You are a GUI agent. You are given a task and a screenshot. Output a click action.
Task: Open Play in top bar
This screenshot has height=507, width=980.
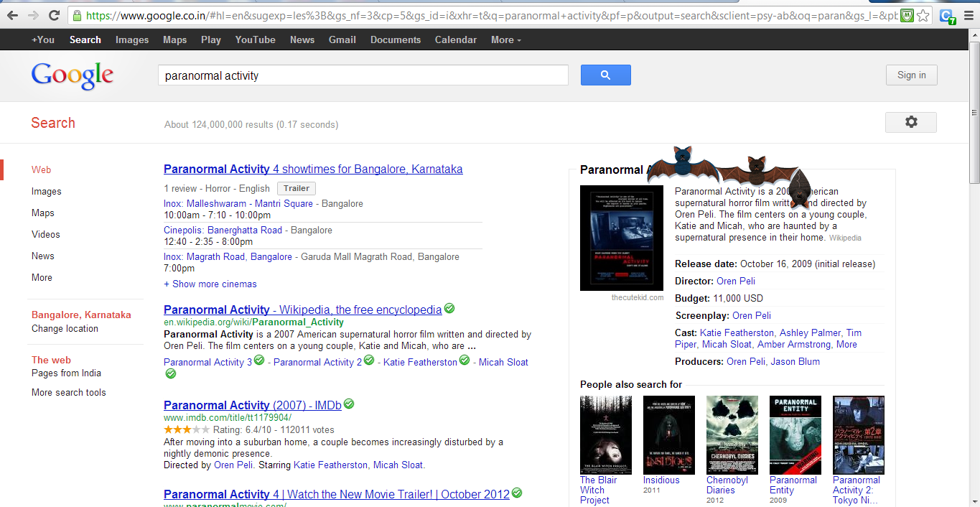coord(211,39)
